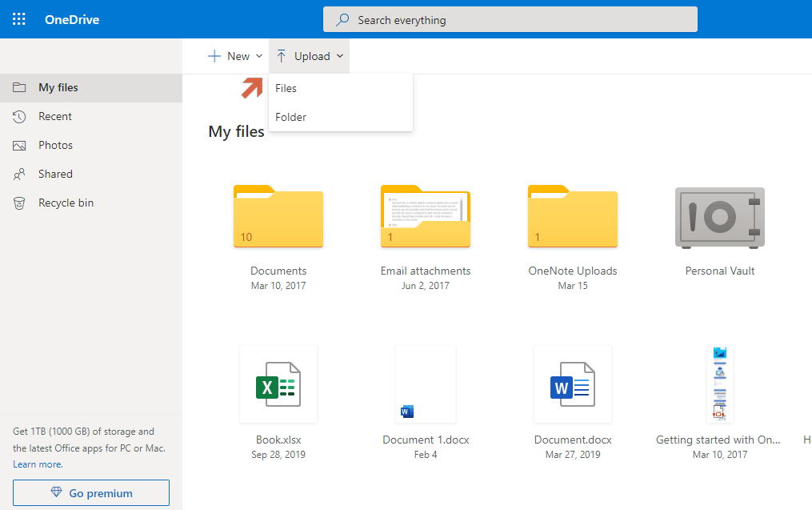This screenshot has width=812, height=510.
Task: Click the Upload button label
Action: pyautogui.click(x=312, y=56)
